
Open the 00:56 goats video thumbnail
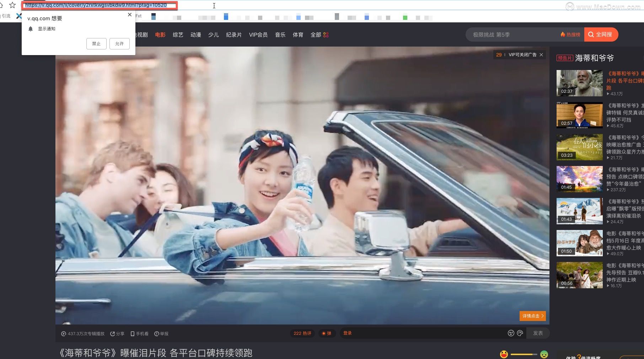[x=580, y=275]
